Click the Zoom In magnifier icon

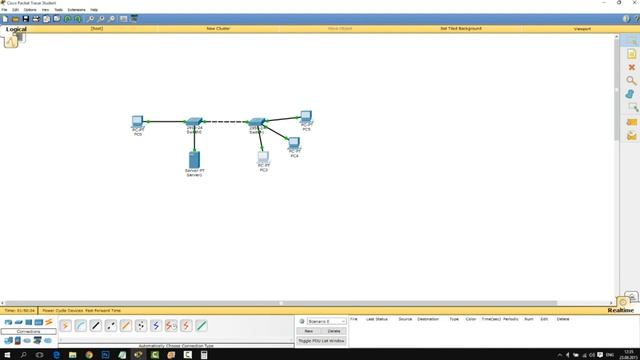point(91,19)
